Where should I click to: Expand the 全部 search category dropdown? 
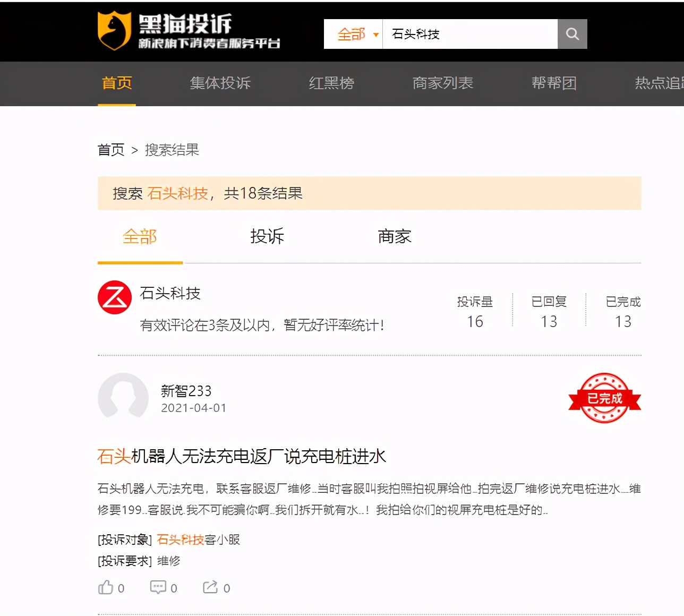[353, 34]
